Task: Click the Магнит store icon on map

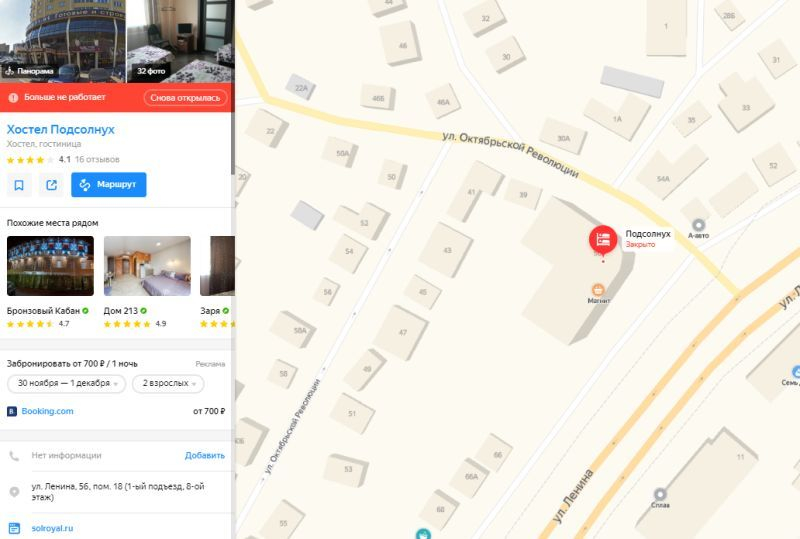Action: [x=598, y=289]
